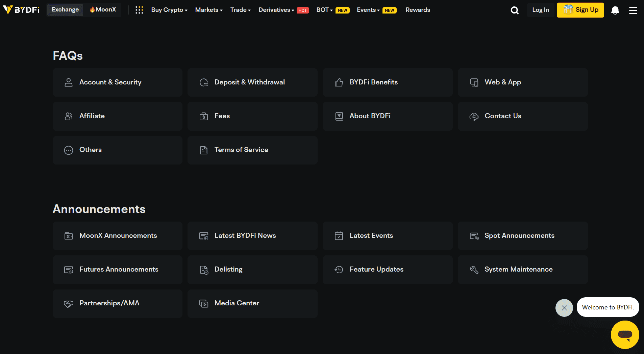Open the Terms of Service text link
The height and width of the screenshot is (354, 644).
click(x=241, y=150)
